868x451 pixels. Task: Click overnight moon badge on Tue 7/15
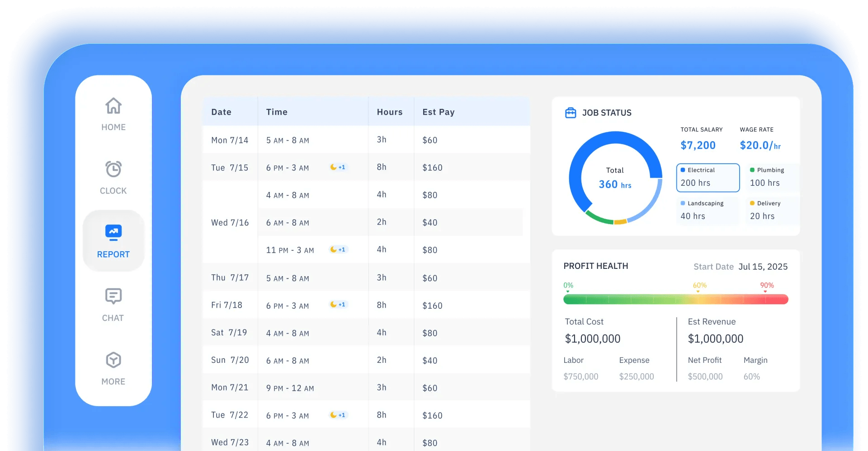click(338, 167)
